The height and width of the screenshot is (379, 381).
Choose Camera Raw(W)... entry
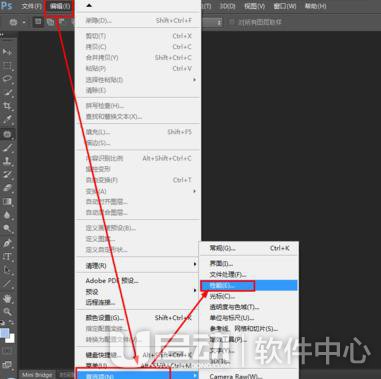point(249,376)
